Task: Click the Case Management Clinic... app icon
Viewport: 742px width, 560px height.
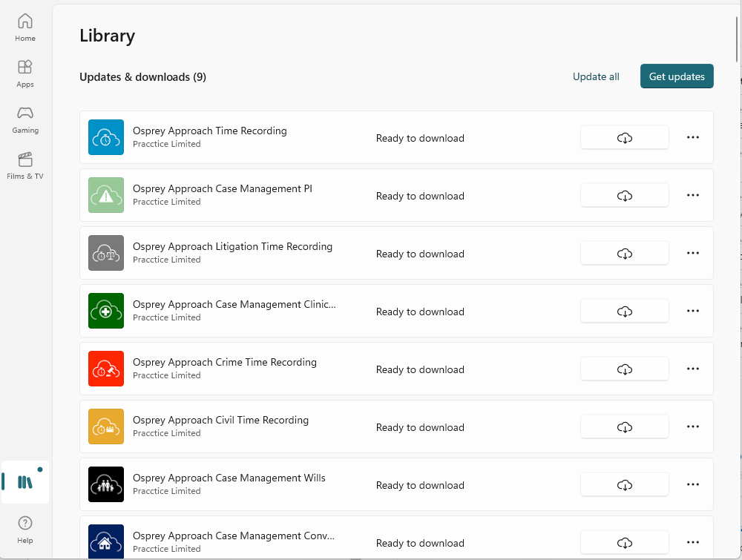Action: (x=106, y=311)
